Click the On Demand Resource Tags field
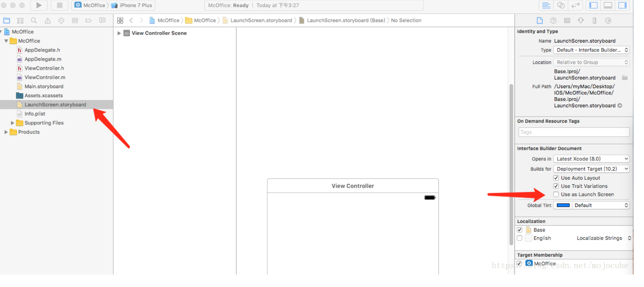 pyautogui.click(x=574, y=132)
